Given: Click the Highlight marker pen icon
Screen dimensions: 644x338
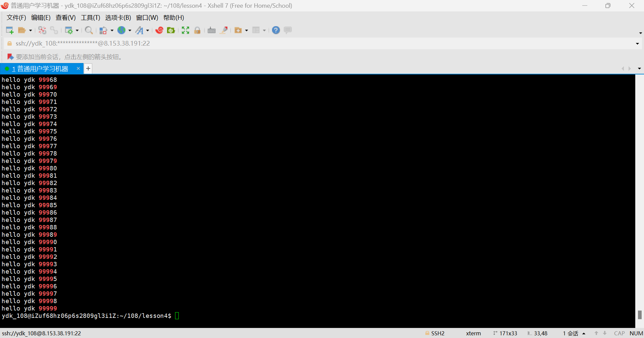Looking at the screenshot, I should pyautogui.click(x=224, y=31).
